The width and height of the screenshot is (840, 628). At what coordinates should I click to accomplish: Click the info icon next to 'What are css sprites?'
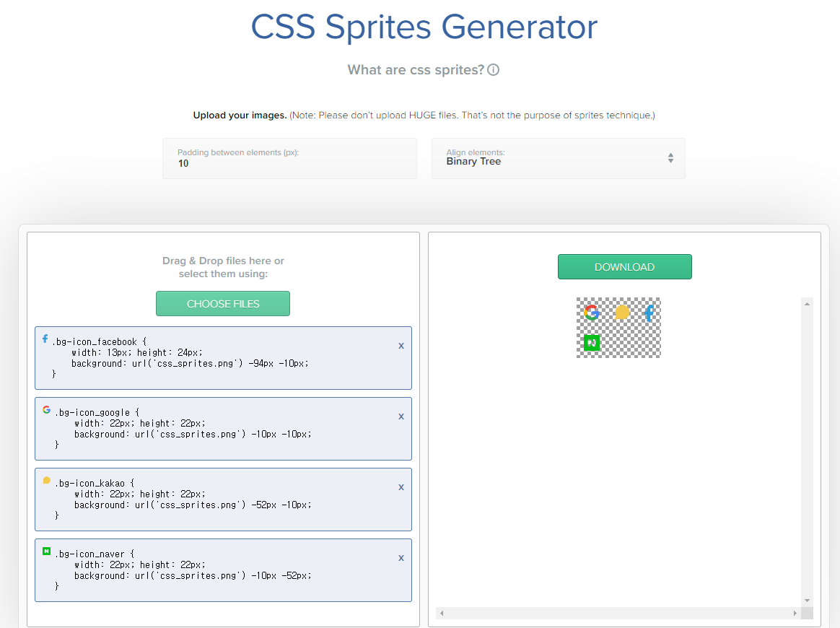pyautogui.click(x=493, y=70)
